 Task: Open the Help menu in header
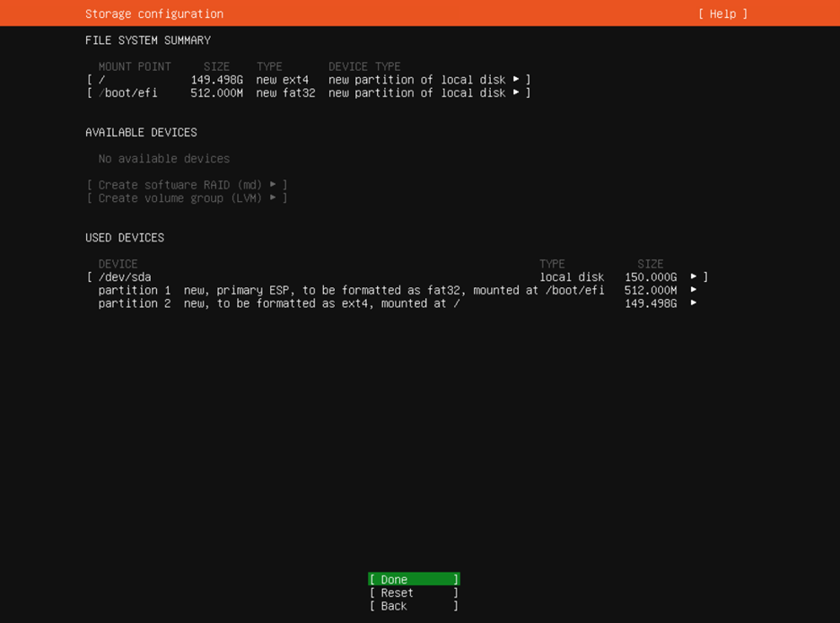coord(722,13)
